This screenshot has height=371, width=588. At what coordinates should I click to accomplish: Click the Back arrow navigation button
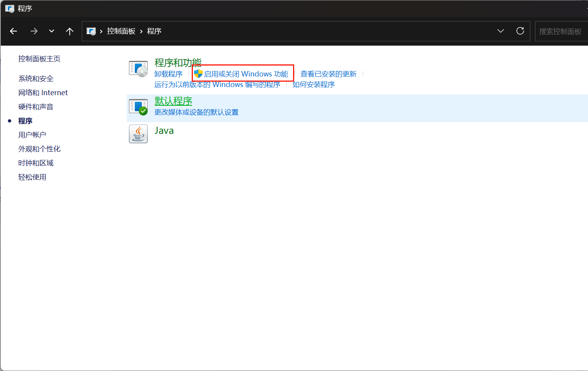14,31
